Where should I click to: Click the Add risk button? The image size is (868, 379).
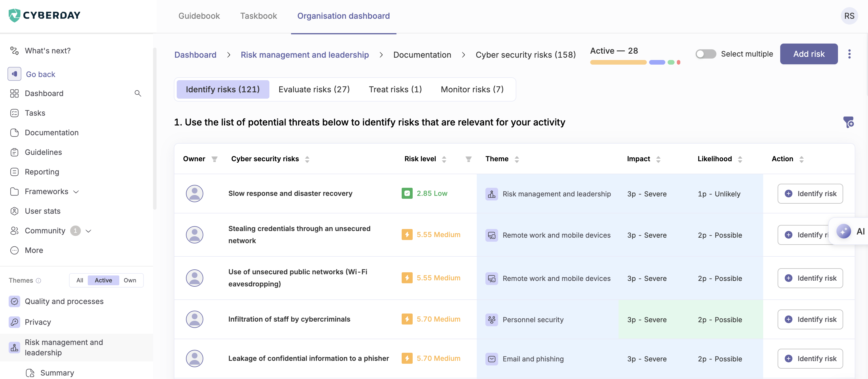(808, 54)
